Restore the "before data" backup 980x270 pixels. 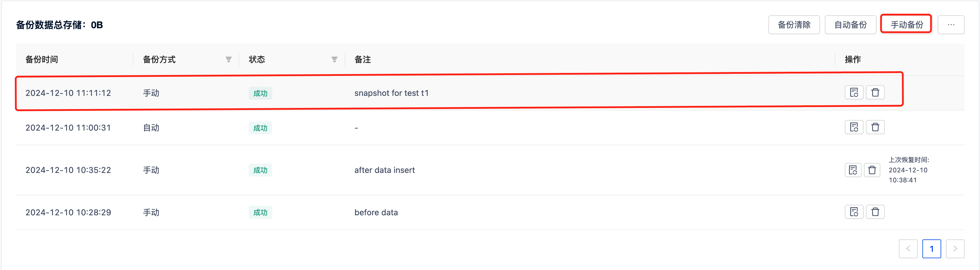pos(854,212)
